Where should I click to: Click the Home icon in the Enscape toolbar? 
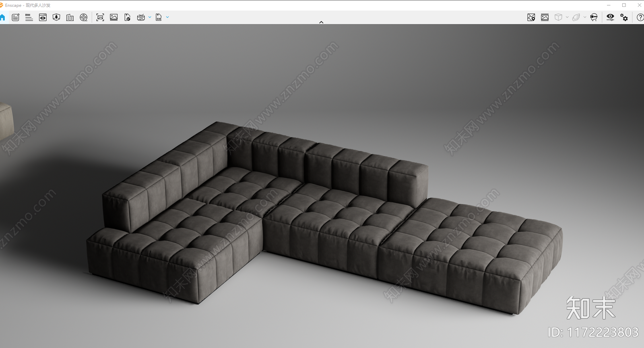tap(2, 17)
